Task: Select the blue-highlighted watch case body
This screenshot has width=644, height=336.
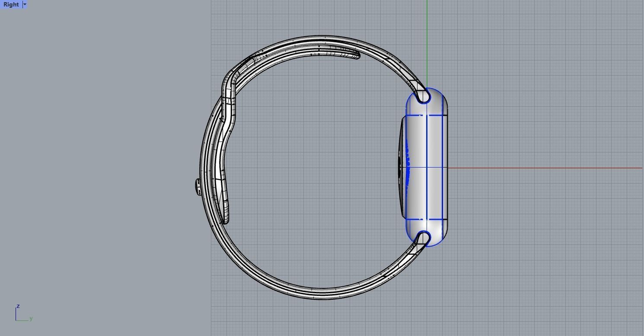Action: point(427,168)
